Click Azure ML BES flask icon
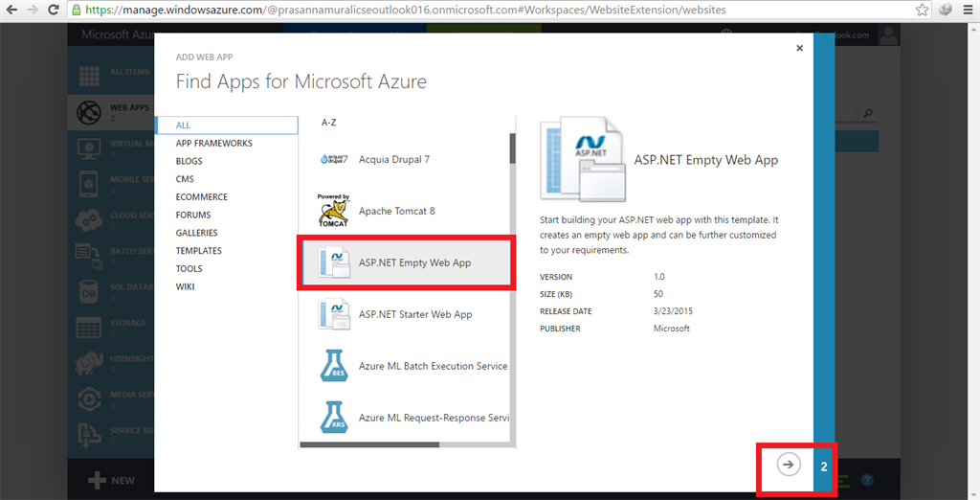 (x=334, y=366)
